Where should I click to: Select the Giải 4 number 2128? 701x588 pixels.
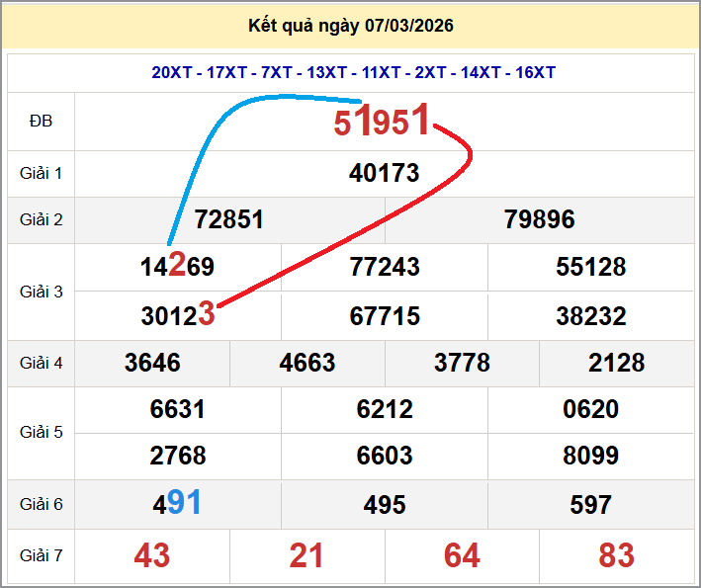pyautogui.click(x=616, y=363)
